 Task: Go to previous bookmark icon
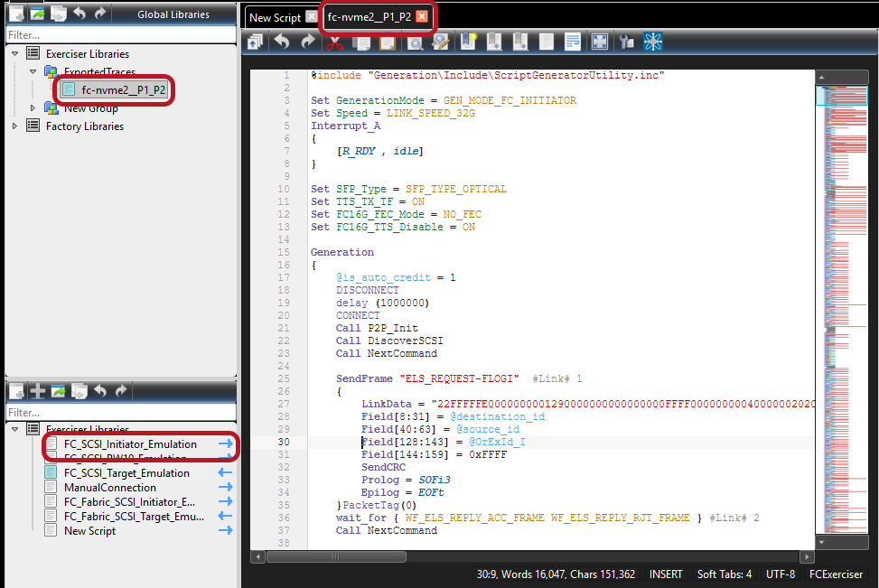tap(494, 42)
